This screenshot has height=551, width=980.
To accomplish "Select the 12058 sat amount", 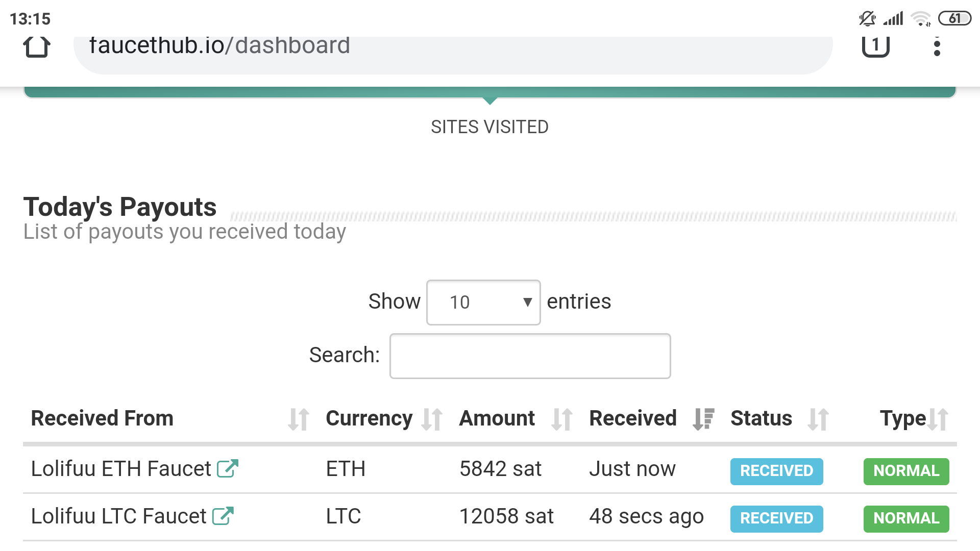I will [x=506, y=516].
